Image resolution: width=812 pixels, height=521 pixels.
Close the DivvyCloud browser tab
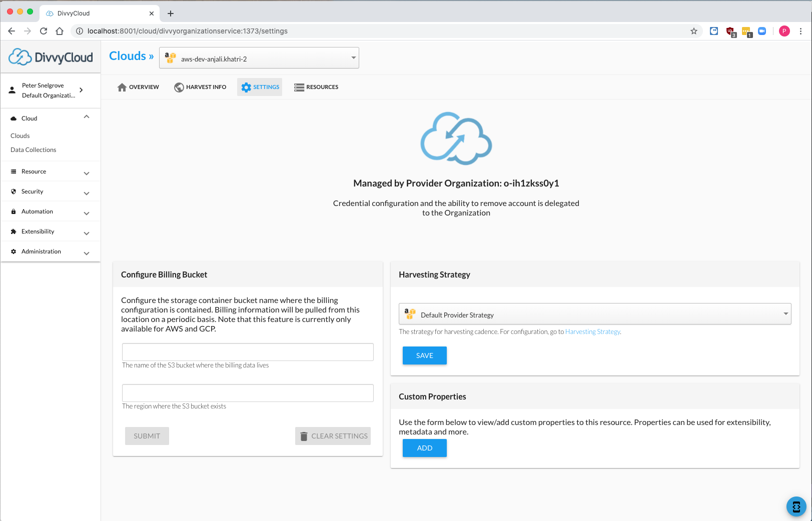(152, 13)
